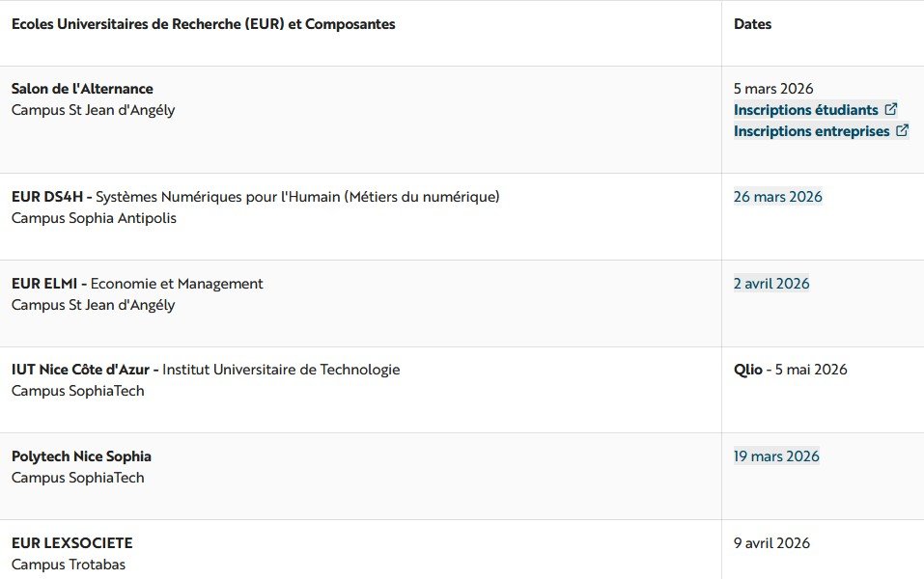Follow the 19 mars 2026 date link
Viewport: 924px width, 579px height.
[776, 456]
